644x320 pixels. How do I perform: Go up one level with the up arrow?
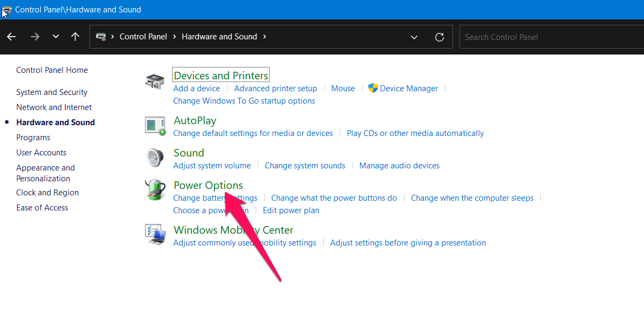[75, 37]
